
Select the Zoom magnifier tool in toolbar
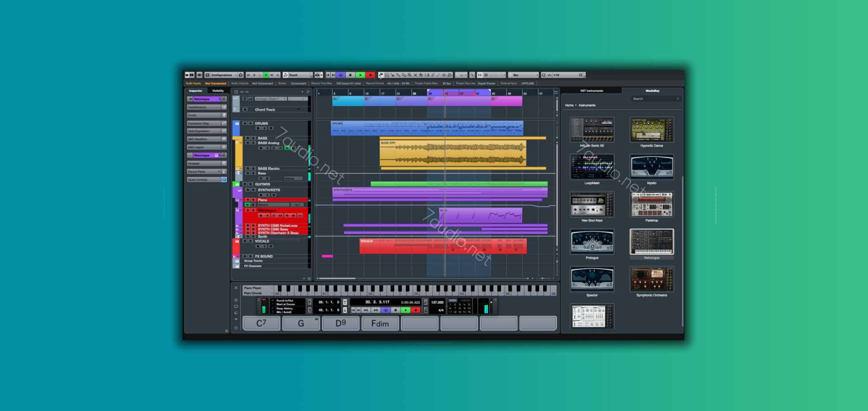(x=410, y=75)
